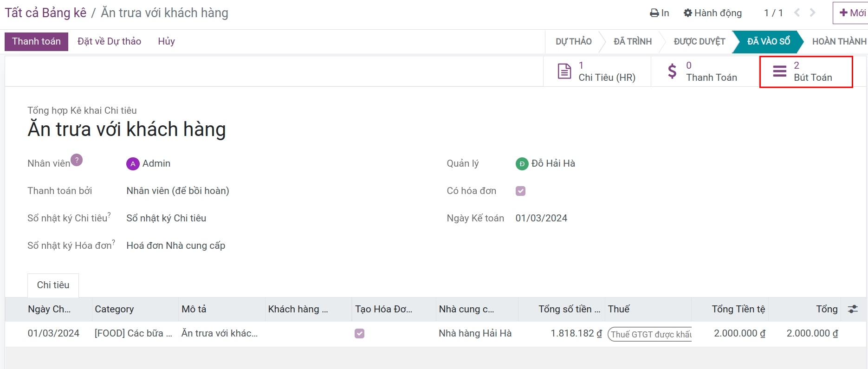
Task: Toggle the Có hóa đơn checkbox
Action: coord(520,191)
